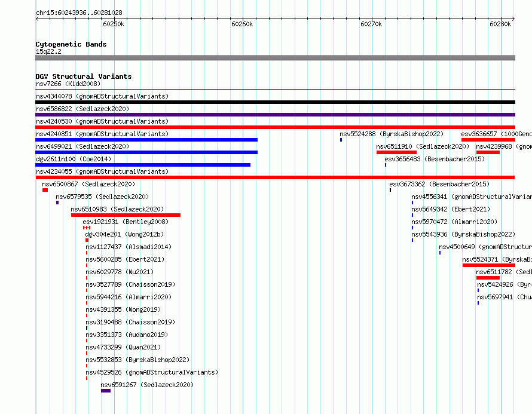532x414 pixels.
Task: Click the nsv7266 (Kidd2008) variant label
Action: (x=68, y=84)
